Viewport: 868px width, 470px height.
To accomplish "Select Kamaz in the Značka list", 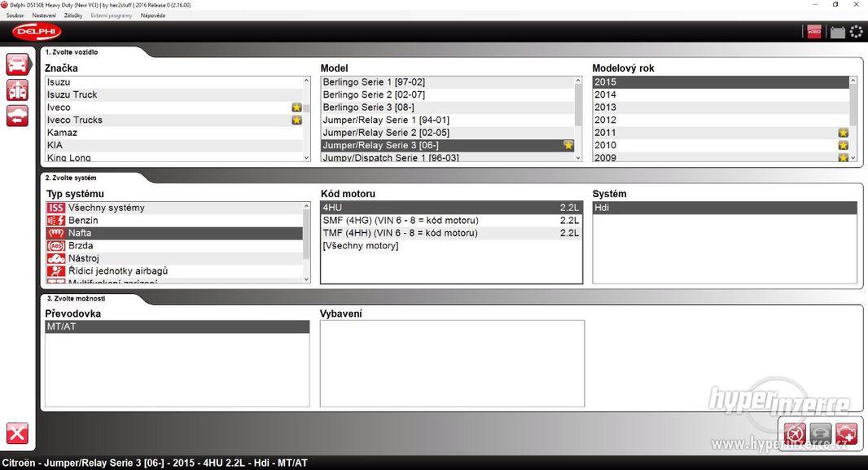I will [62, 133].
